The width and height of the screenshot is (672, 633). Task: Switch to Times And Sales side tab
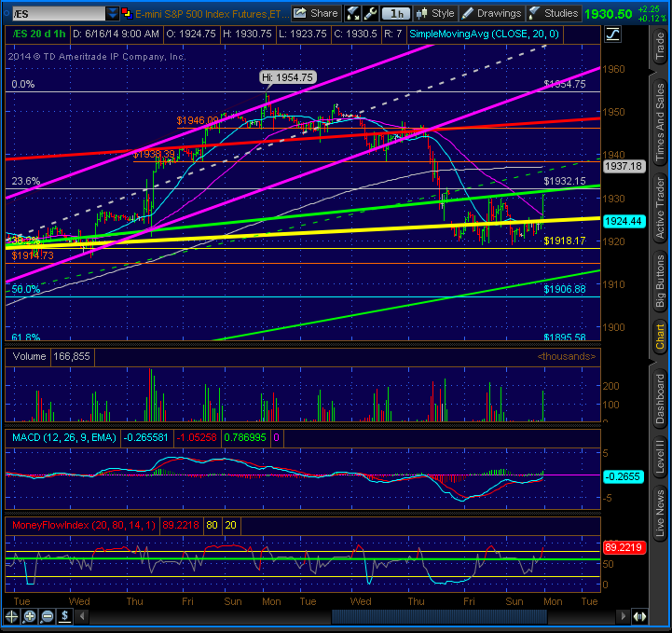coord(660,122)
